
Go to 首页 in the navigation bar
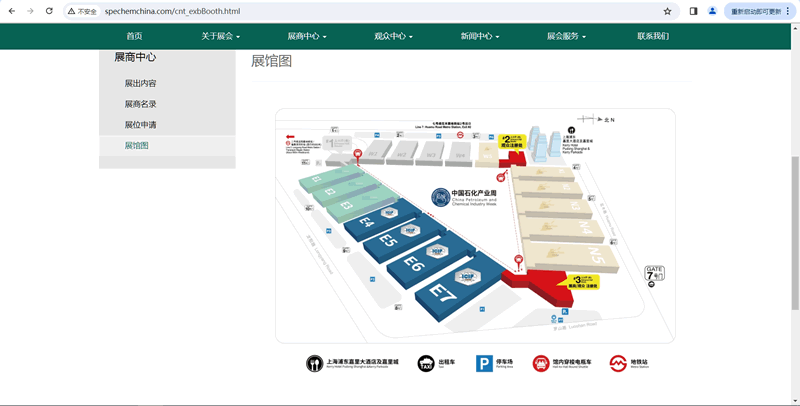click(134, 36)
